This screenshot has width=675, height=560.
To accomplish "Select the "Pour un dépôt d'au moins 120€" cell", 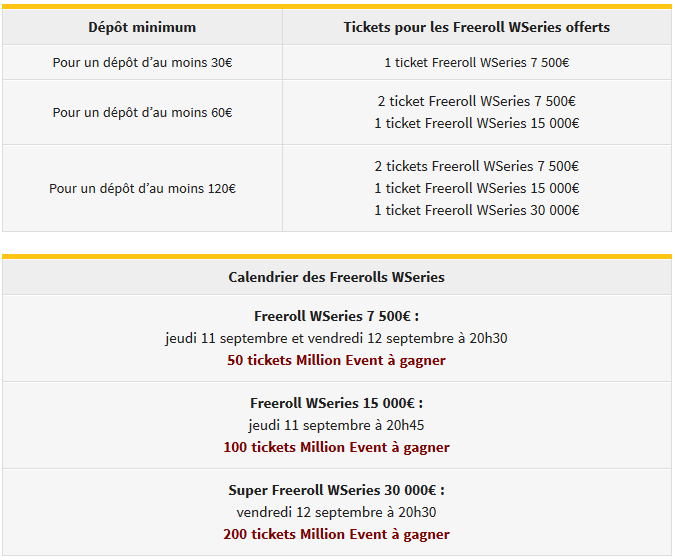I will [142, 188].
